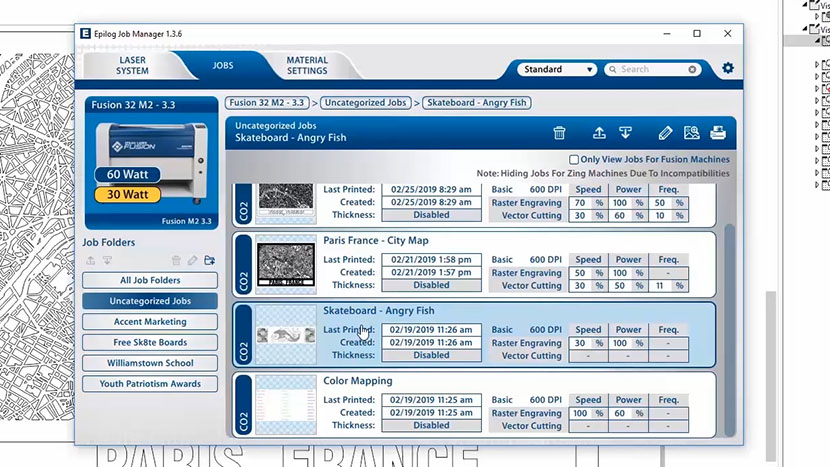The width and height of the screenshot is (830, 467).
Task: Open the Standard dropdown menu
Action: tap(557, 70)
